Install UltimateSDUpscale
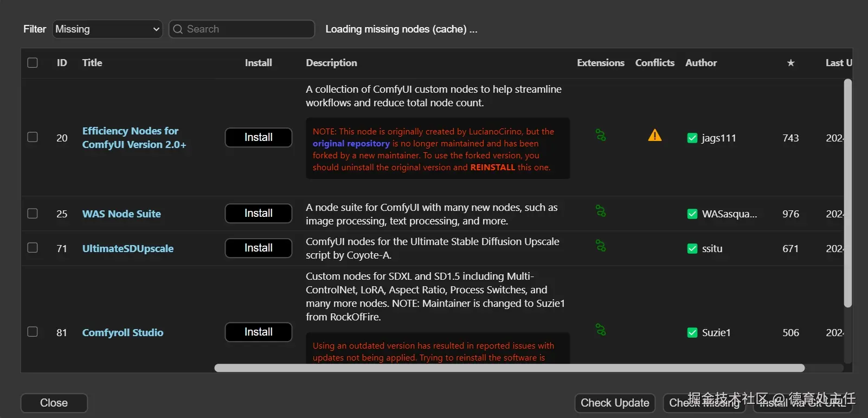This screenshot has width=868, height=418. pos(259,248)
